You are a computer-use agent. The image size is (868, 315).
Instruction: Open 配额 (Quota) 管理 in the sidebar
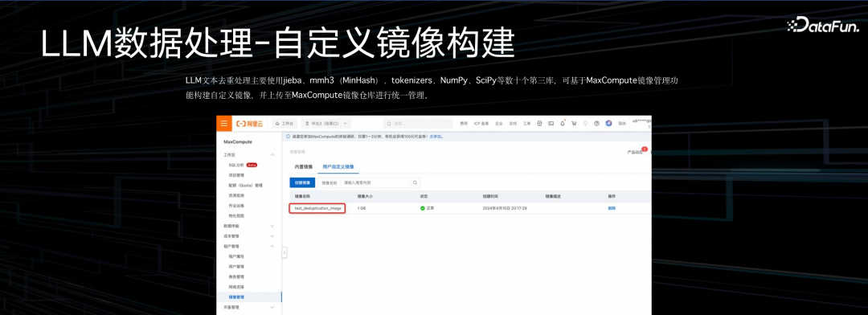[x=245, y=185]
